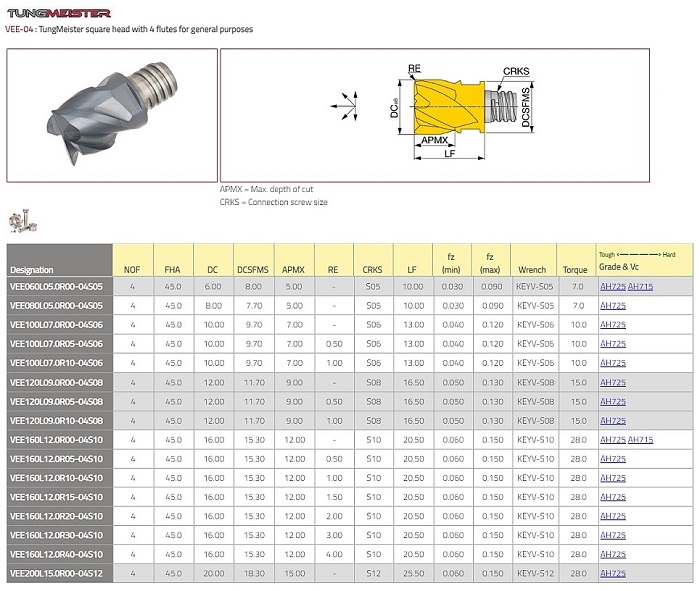
Task: Select designation VEE160L12.0R05-04S10
Action: (x=56, y=459)
